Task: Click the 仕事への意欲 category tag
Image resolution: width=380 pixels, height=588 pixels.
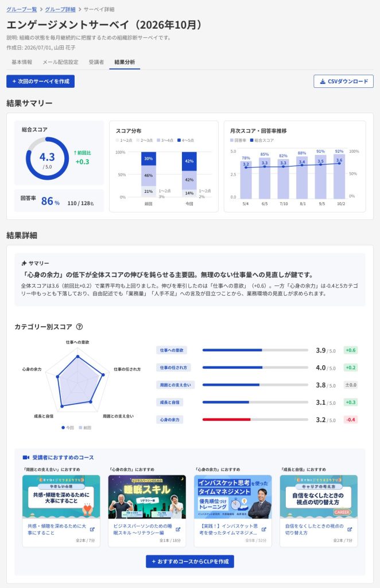Action: pyautogui.click(x=172, y=350)
